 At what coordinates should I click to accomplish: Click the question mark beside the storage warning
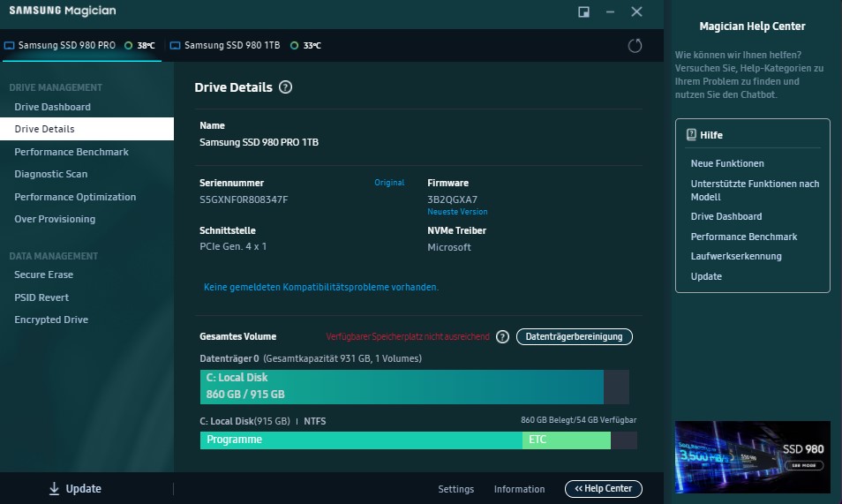(502, 336)
